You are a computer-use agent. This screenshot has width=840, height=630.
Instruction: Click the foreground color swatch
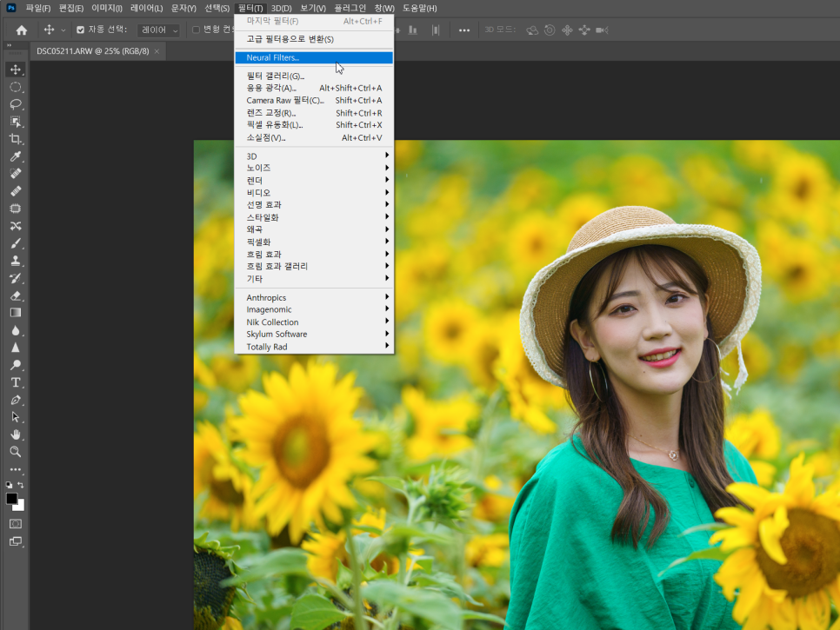click(11, 498)
